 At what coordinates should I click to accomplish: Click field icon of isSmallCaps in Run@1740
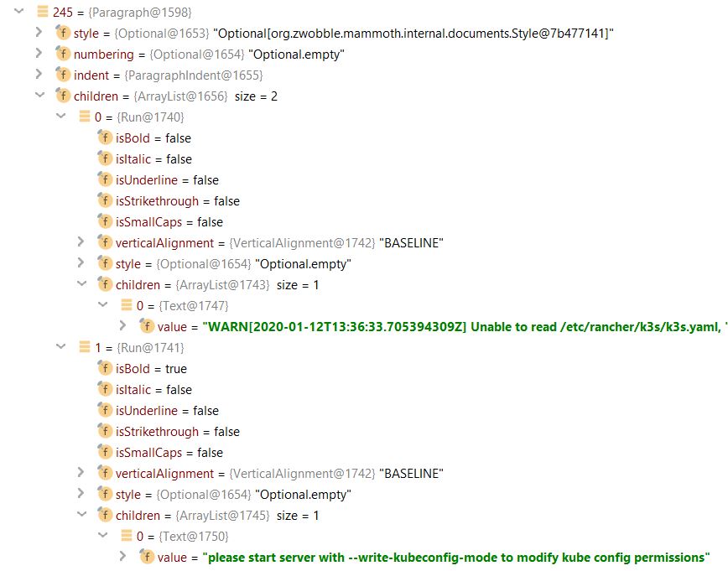click(x=105, y=221)
